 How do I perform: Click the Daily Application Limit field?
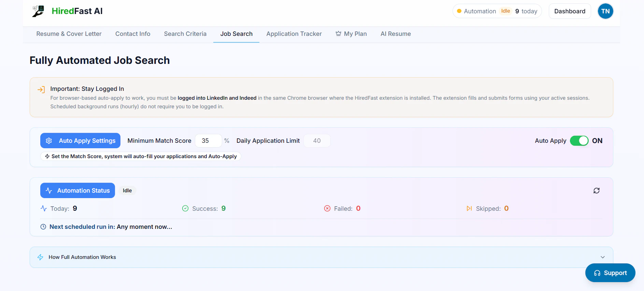(x=317, y=141)
